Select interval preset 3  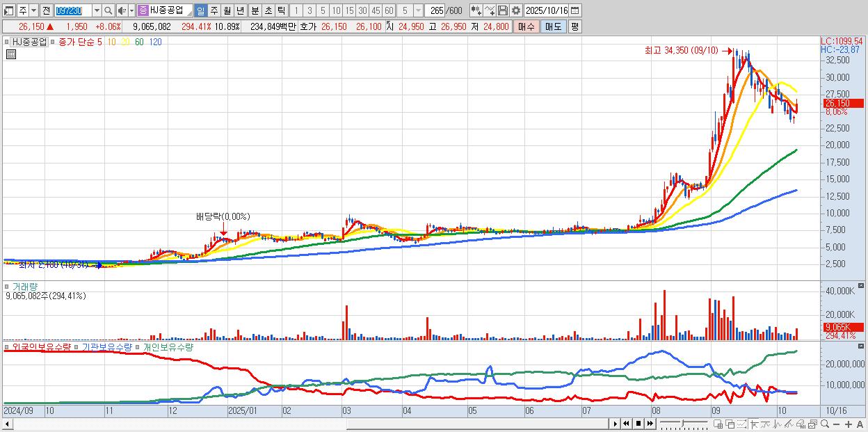(310, 10)
